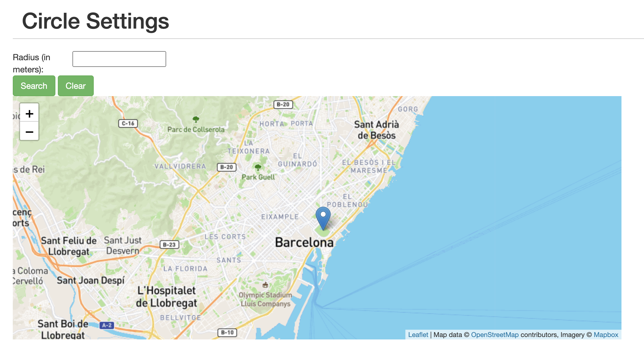Click the Eixample district label
This screenshot has width=644, height=351.
pyautogui.click(x=280, y=217)
